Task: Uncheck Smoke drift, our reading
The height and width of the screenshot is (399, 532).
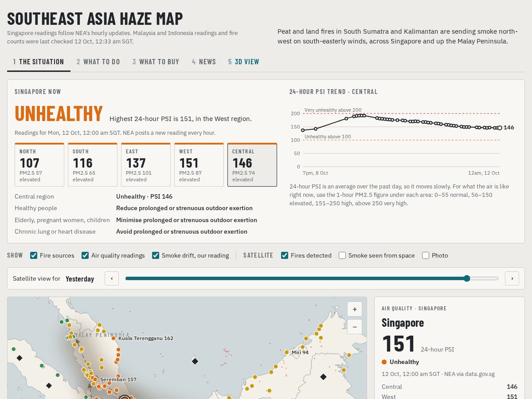Action: (x=156, y=255)
